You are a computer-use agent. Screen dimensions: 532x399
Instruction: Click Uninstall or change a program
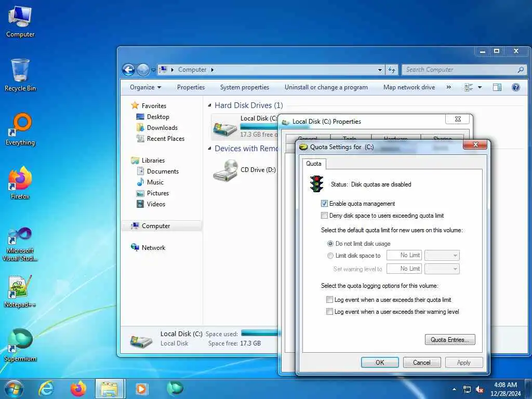point(326,87)
